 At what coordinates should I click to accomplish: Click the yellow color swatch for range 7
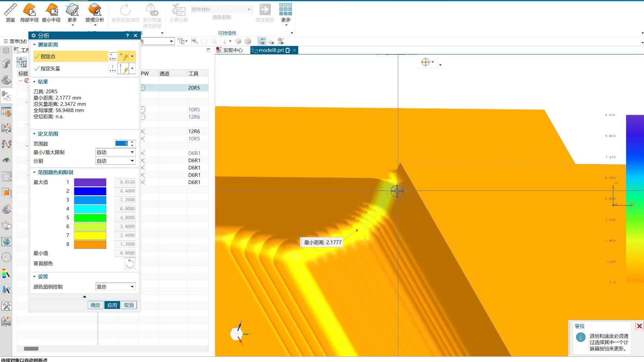(x=90, y=236)
